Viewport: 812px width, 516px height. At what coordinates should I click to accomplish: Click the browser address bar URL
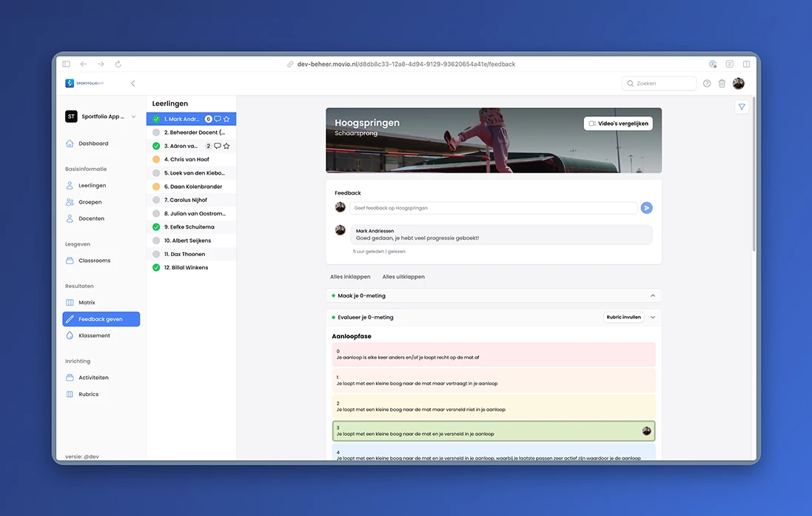point(406,64)
